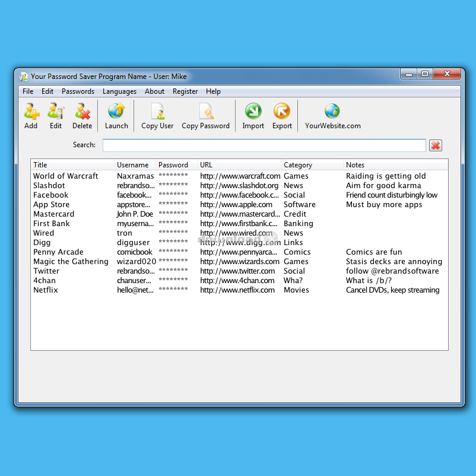The width and height of the screenshot is (476, 476).
Task: Select the Digg entry title
Action: (42, 243)
